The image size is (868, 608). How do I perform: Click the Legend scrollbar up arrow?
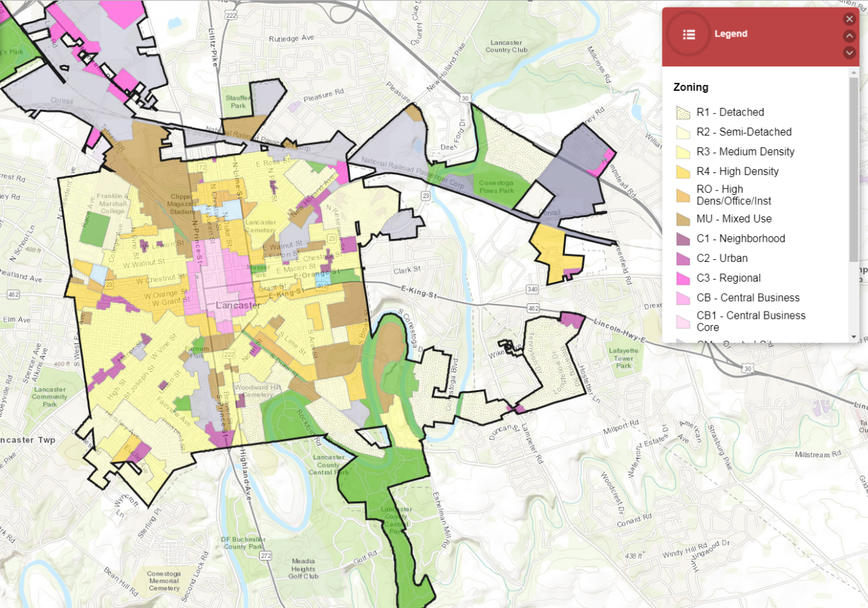854,71
